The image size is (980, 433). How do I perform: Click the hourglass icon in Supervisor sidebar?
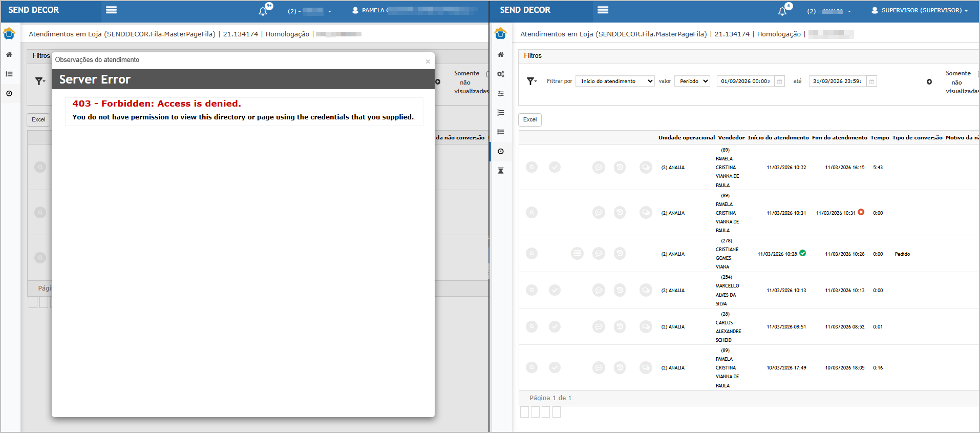coord(501,171)
